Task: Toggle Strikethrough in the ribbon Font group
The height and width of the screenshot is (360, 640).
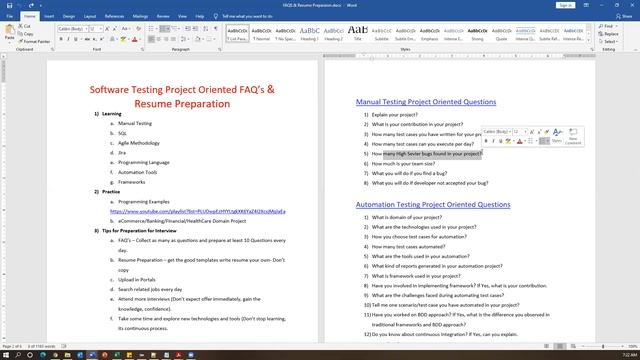Action: pyautogui.click(x=87, y=39)
